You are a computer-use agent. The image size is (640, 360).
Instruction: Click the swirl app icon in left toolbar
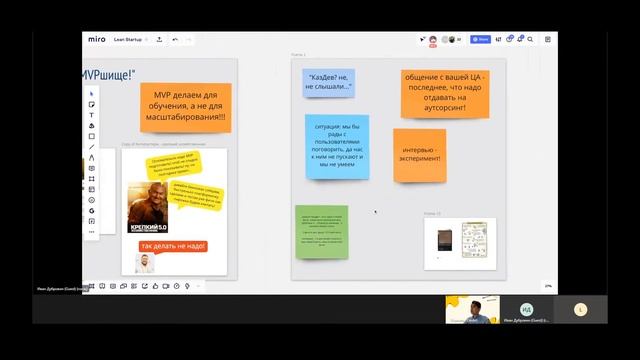click(91, 211)
